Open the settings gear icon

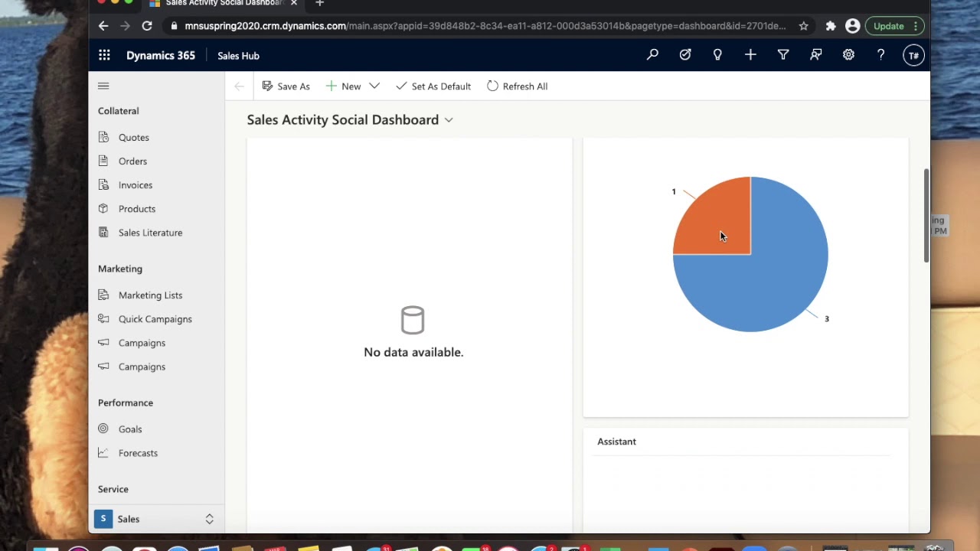coord(848,55)
